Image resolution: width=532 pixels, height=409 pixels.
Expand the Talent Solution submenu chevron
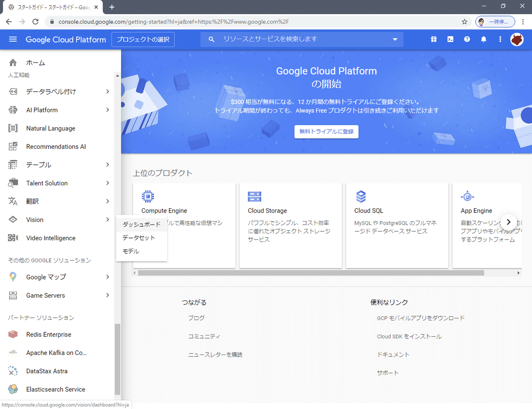click(x=108, y=183)
